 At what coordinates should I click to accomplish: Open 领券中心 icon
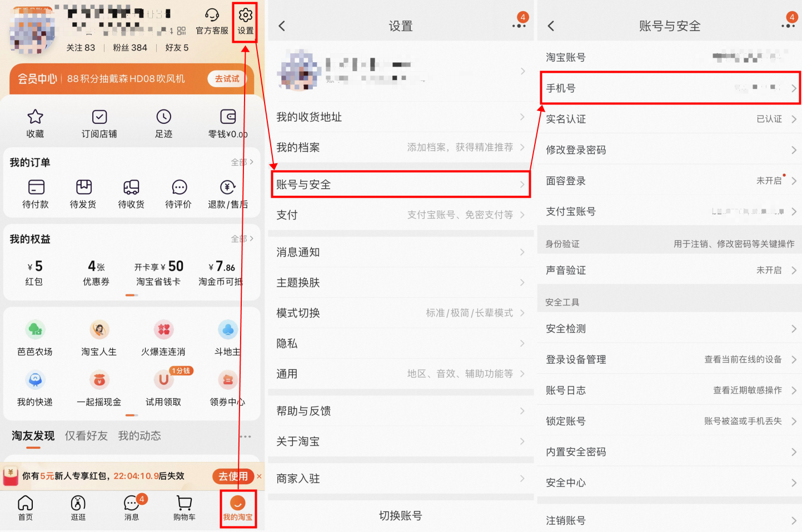[228, 380]
